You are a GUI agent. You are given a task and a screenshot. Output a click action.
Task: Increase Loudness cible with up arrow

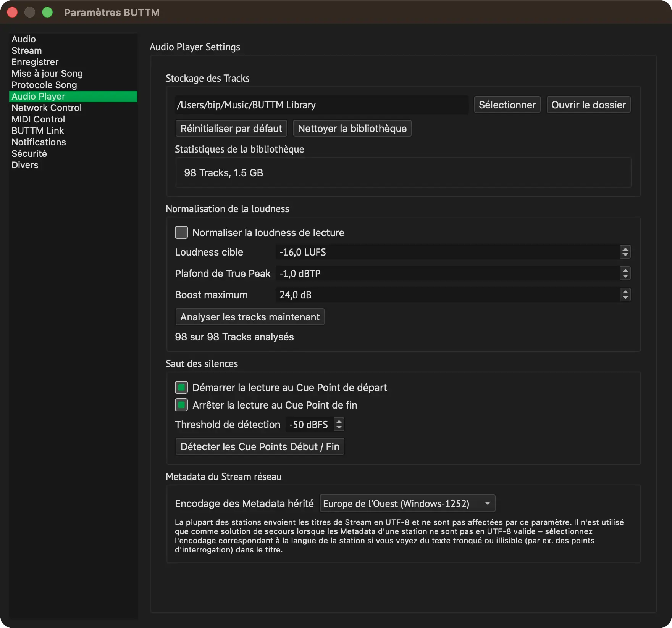coord(625,249)
